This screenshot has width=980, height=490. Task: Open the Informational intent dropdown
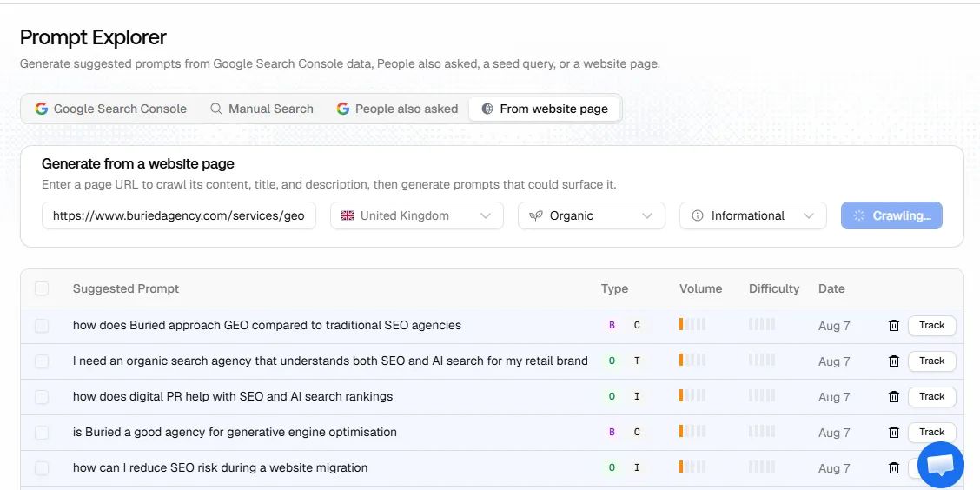coord(753,215)
